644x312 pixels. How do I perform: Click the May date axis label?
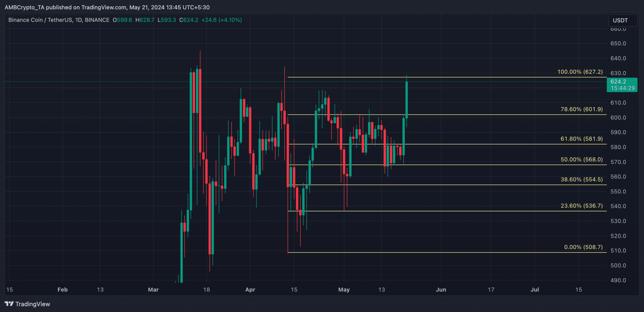(344, 290)
